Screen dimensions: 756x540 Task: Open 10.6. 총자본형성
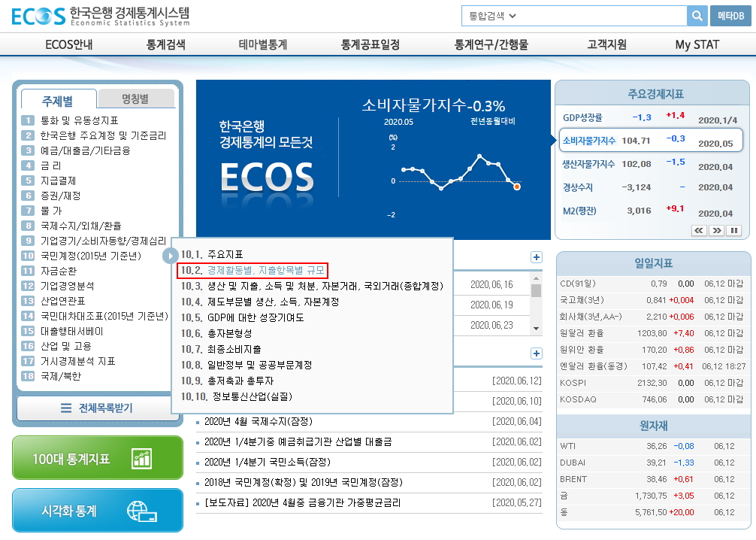pyautogui.click(x=216, y=333)
